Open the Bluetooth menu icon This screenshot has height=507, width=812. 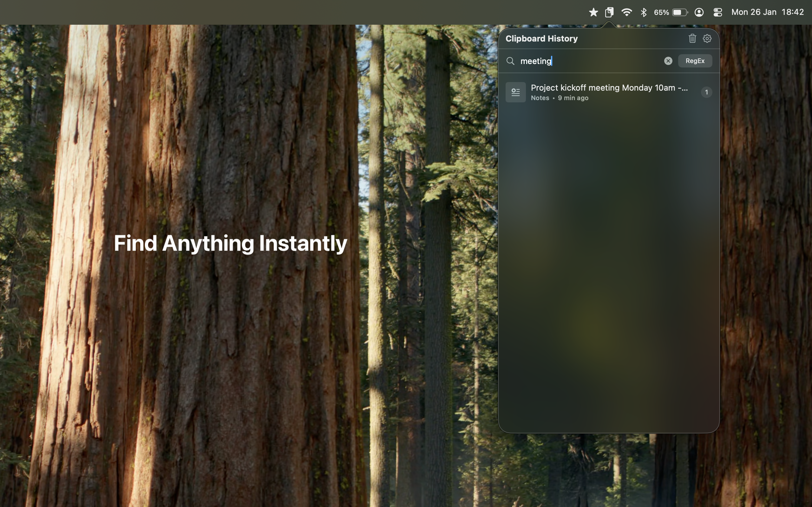pyautogui.click(x=644, y=12)
